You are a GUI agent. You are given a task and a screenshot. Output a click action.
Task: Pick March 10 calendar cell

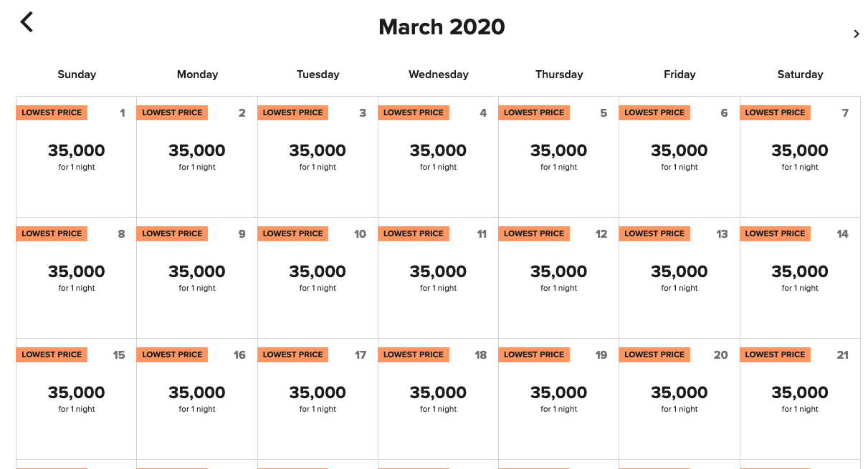tap(318, 278)
